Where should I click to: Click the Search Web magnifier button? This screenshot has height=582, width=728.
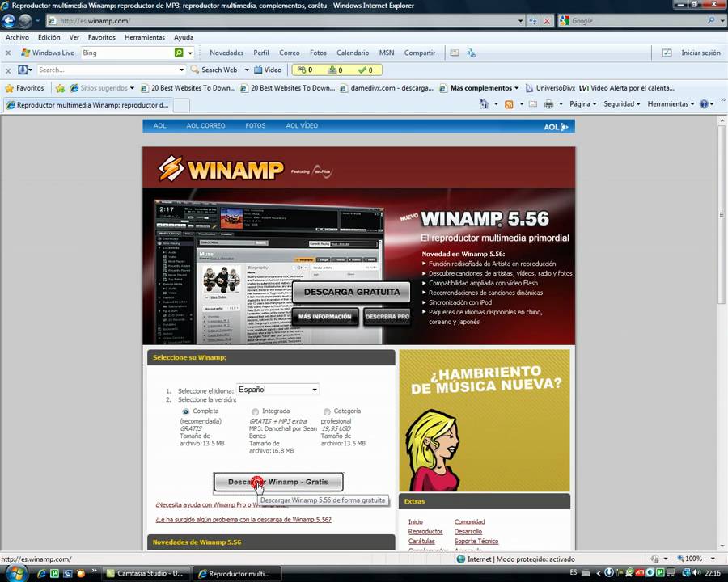coord(214,70)
